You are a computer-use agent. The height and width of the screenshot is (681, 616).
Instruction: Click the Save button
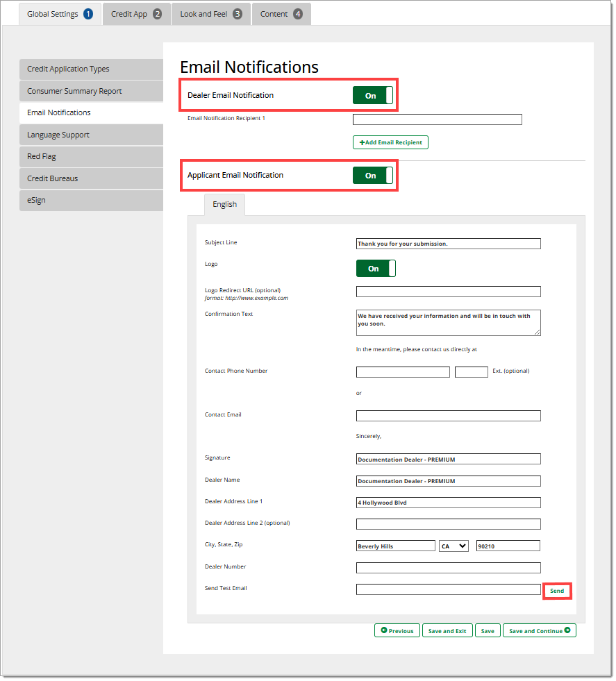488,630
